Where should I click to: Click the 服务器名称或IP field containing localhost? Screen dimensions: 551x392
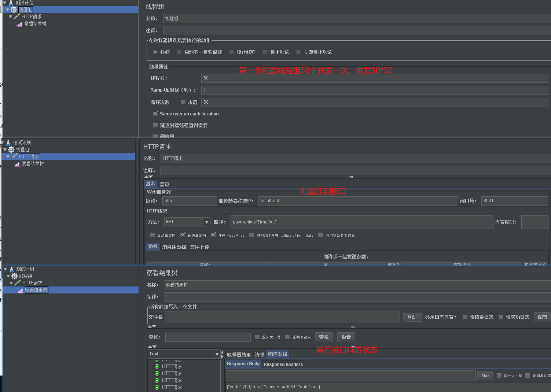(358, 201)
